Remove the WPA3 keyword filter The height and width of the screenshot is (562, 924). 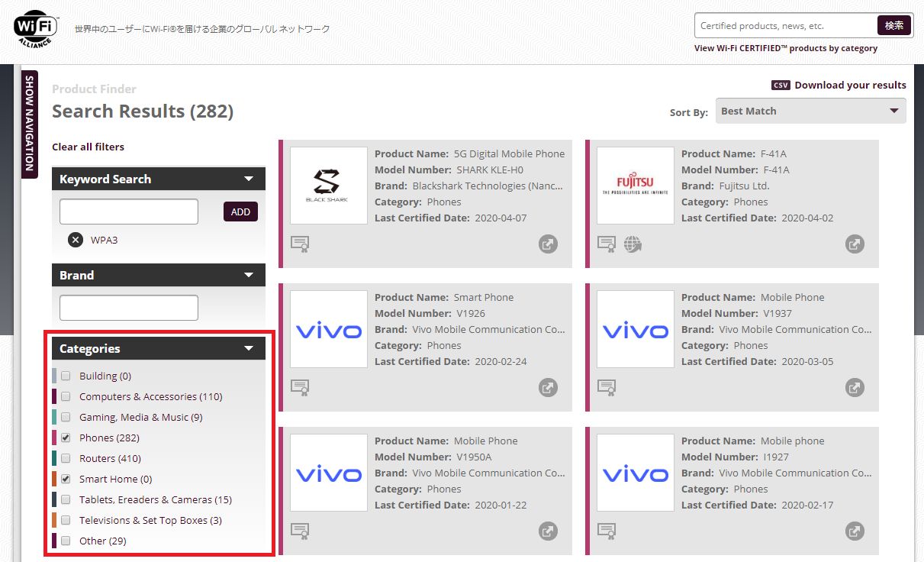pyautogui.click(x=75, y=240)
